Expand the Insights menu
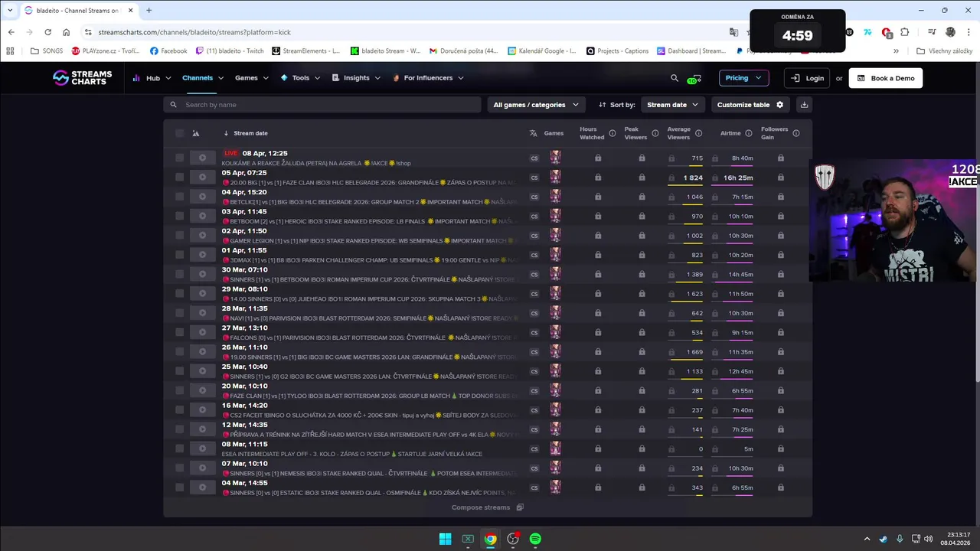 (x=356, y=78)
